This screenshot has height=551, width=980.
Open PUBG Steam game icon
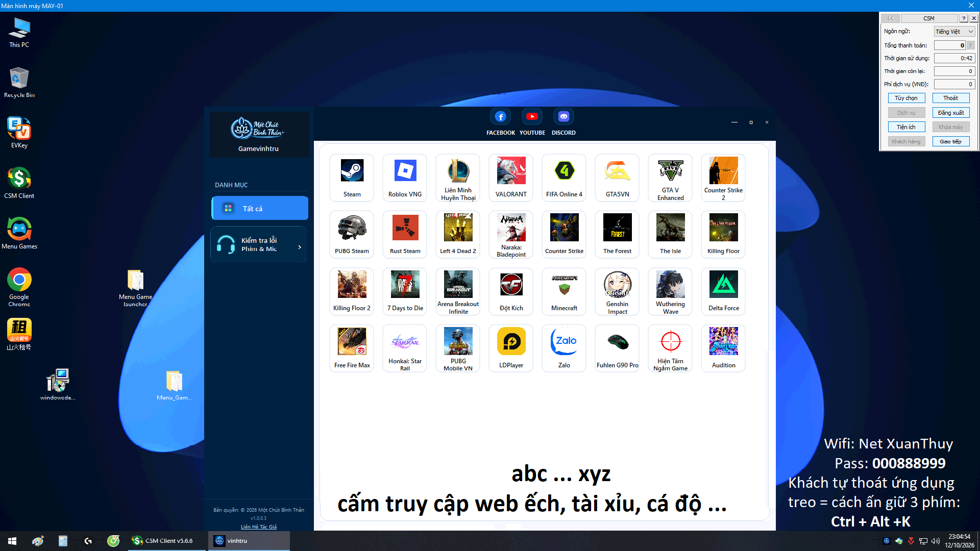pos(352,235)
